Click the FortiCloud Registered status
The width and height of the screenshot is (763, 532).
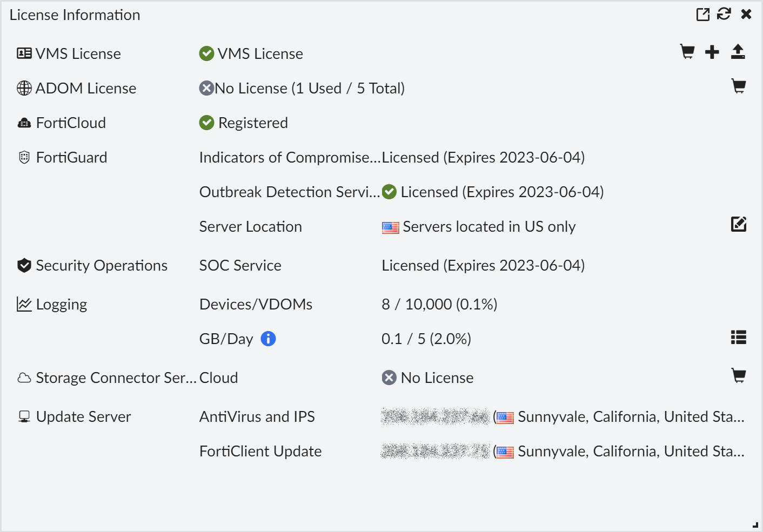[252, 123]
